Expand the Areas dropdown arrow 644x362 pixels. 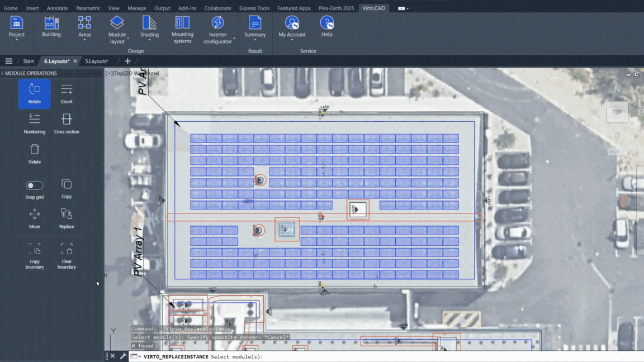84,40
